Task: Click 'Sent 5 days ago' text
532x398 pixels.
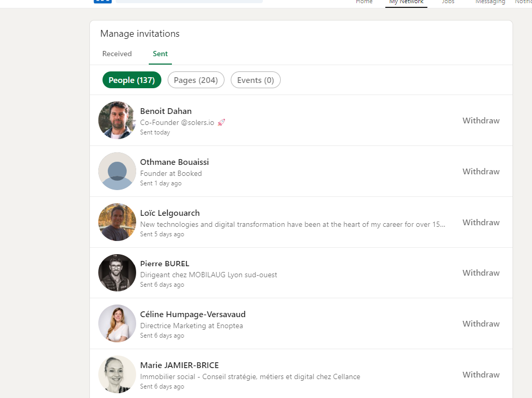Action: [162, 234]
